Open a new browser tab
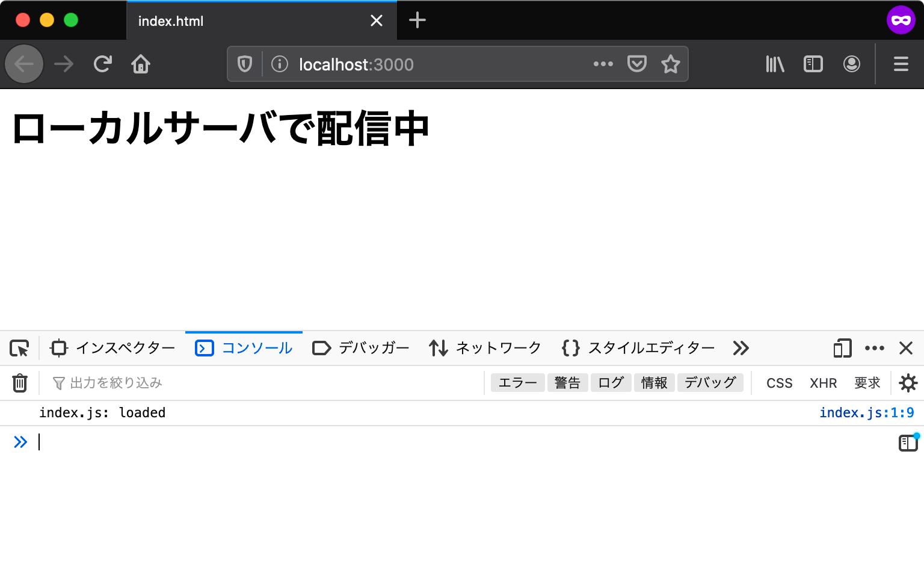 417,20
